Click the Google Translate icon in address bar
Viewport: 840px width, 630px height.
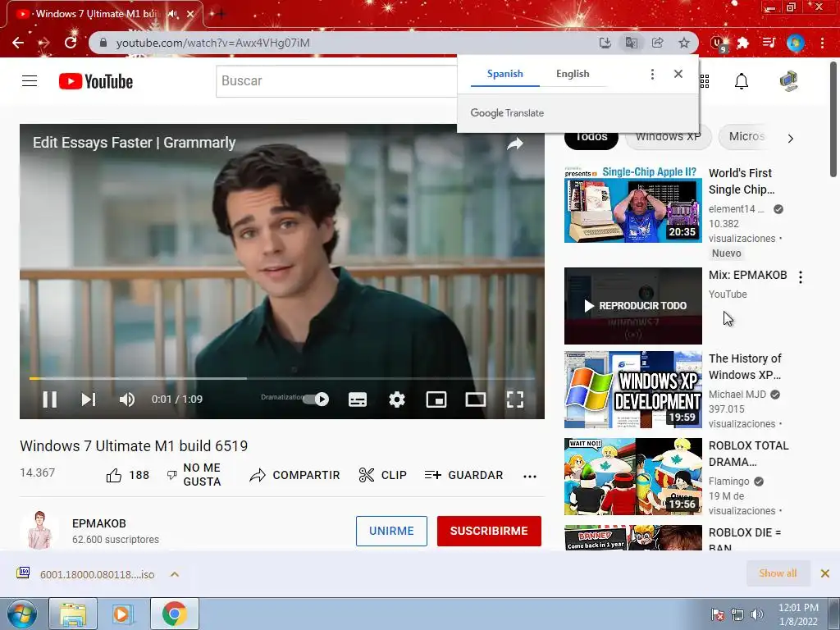(631, 43)
